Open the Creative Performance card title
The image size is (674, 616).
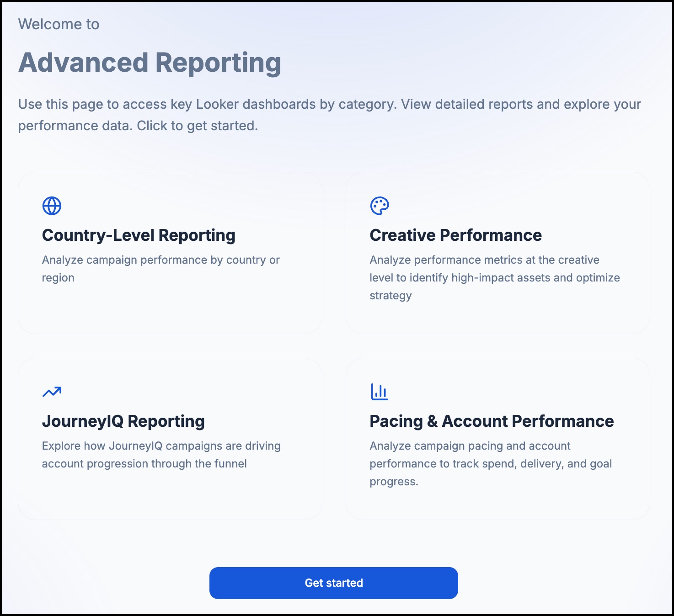tap(456, 235)
